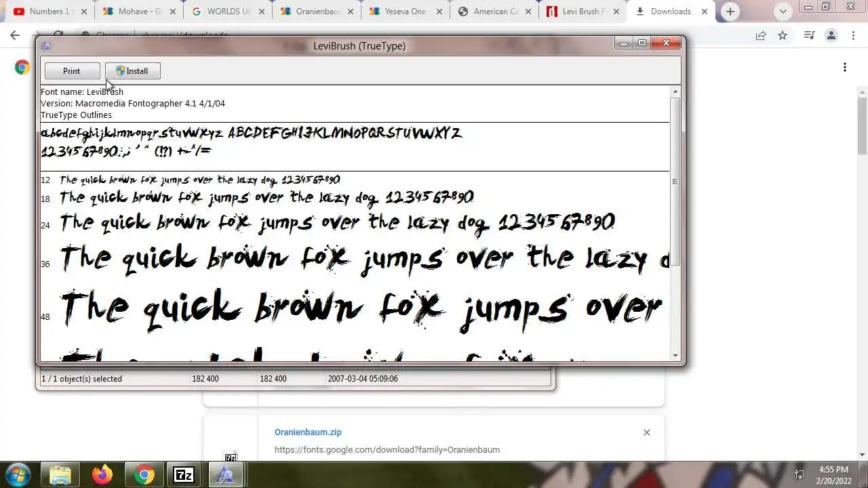
Task: Open Firefox from the taskbar
Action: click(x=102, y=475)
